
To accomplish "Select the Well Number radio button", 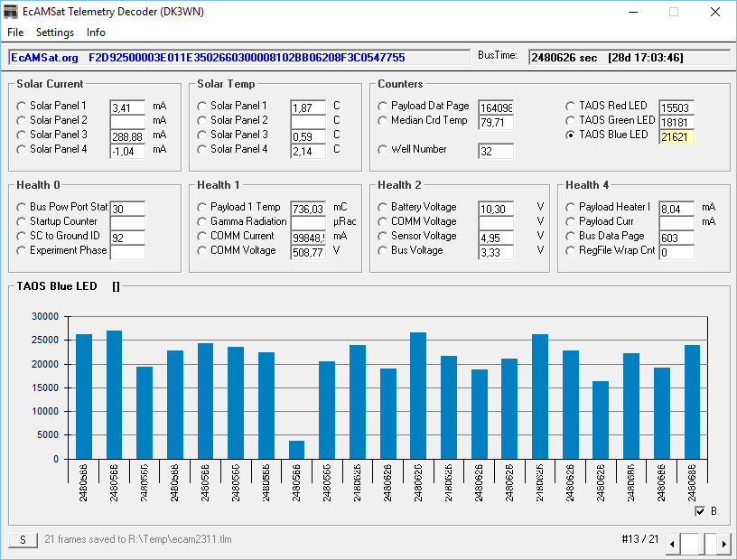I will point(383,150).
